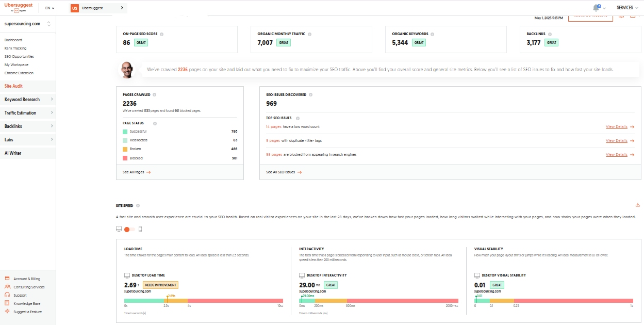Click info icon beside Site Speed heading
Screen dimensions: 644x325
point(138,206)
